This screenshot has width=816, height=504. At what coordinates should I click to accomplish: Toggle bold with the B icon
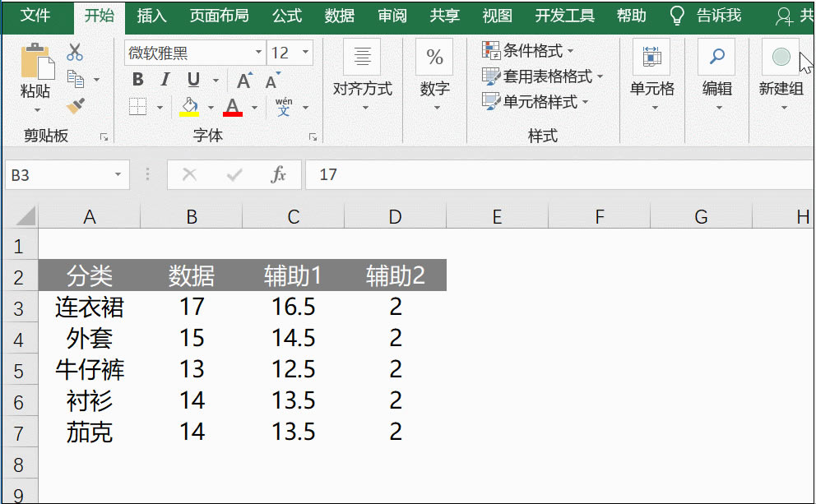pos(137,80)
